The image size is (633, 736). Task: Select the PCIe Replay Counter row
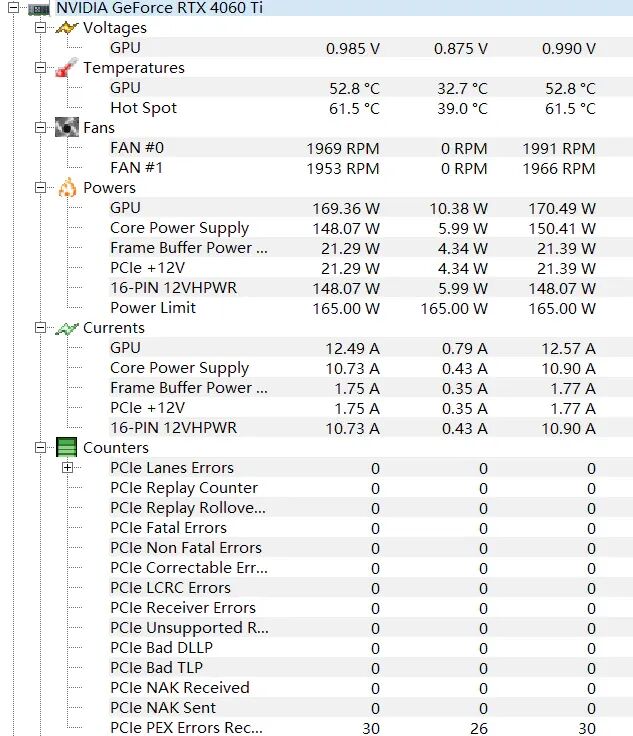[371, 488]
